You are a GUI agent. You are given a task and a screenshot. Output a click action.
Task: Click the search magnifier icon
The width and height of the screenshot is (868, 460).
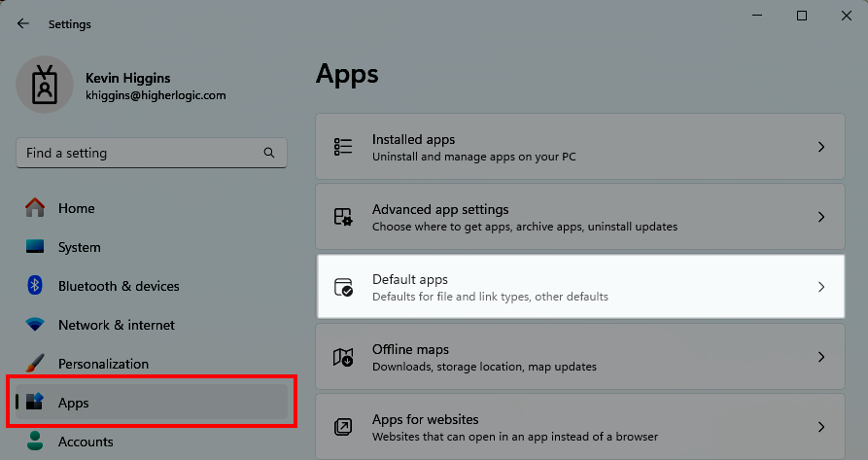[x=269, y=153]
